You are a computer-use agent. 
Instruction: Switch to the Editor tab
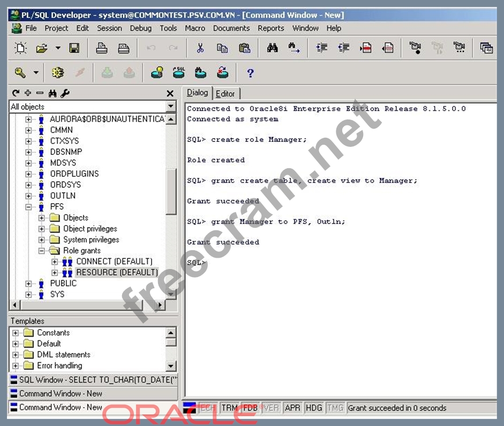[x=225, y=94]
